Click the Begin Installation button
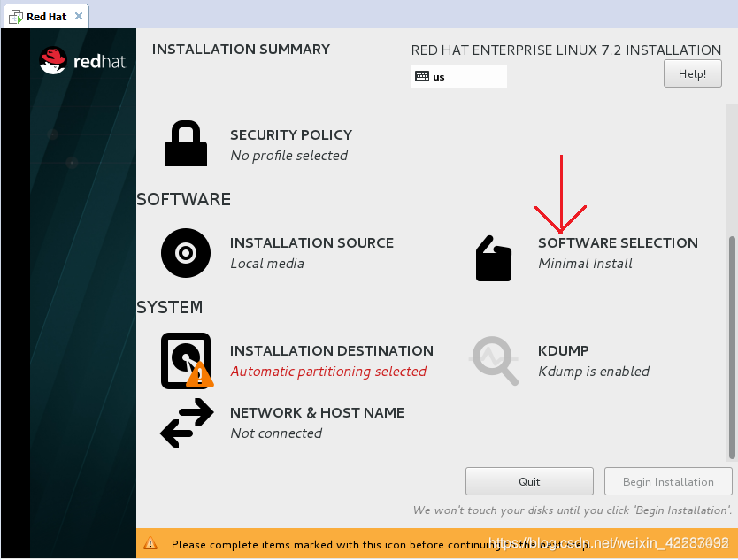Viewport: 738px width, 560px height. click(668, 481)
